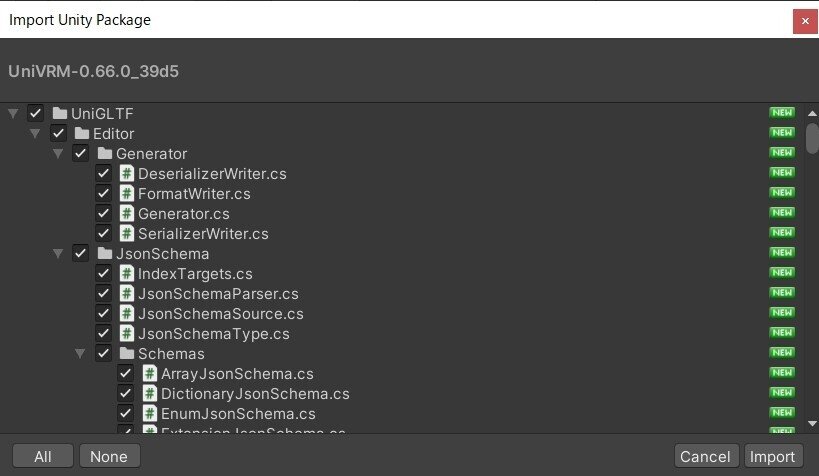Click the DeserializerWriter.cs script icon
Image resolution: width=819 pixels, height=476 pixels.
coord(127,173)
